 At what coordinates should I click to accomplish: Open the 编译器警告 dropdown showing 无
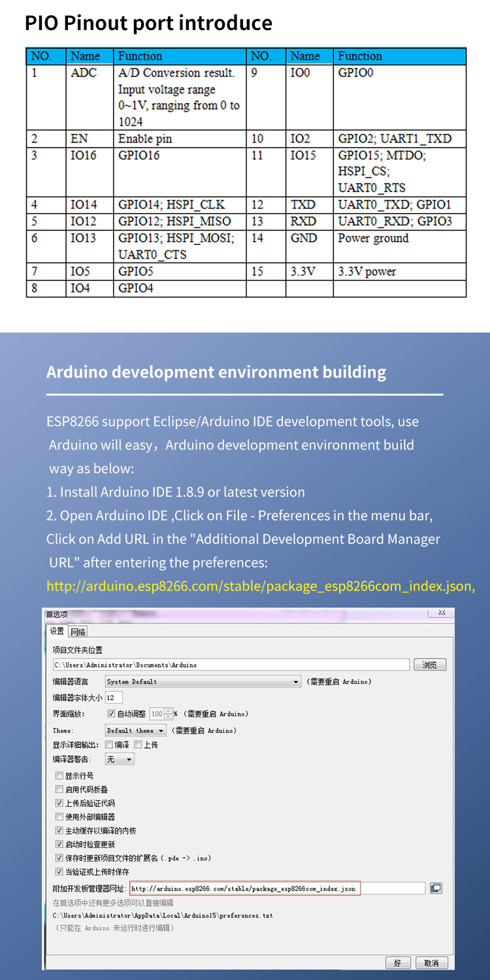point(120,759)
